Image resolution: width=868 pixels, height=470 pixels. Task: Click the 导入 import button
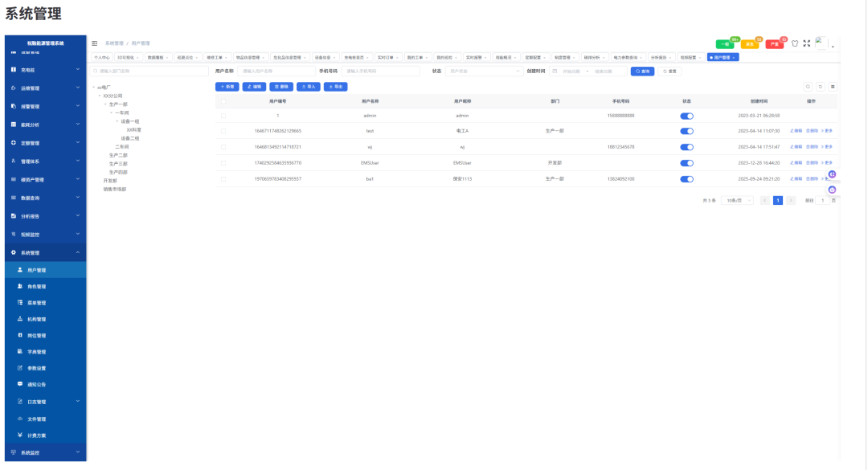point(309,87)
